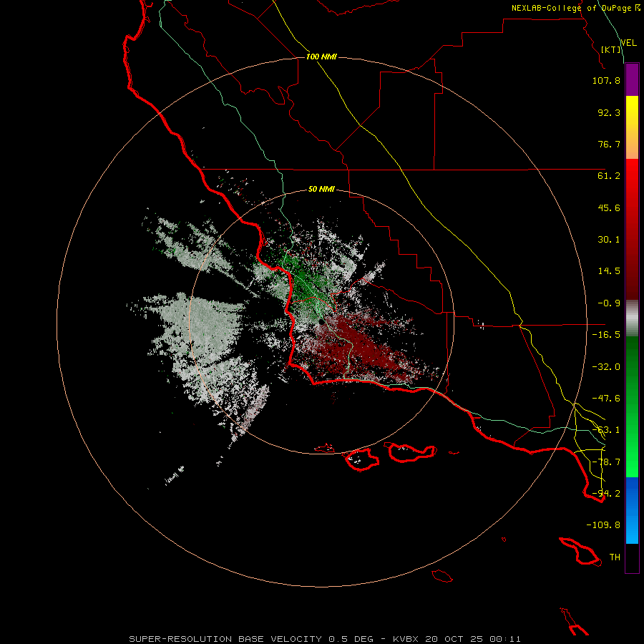Click the -32.0 velocity scale value
Image resolution: width=644 pixels, height=644 pixels.
[x=606, y=367]
